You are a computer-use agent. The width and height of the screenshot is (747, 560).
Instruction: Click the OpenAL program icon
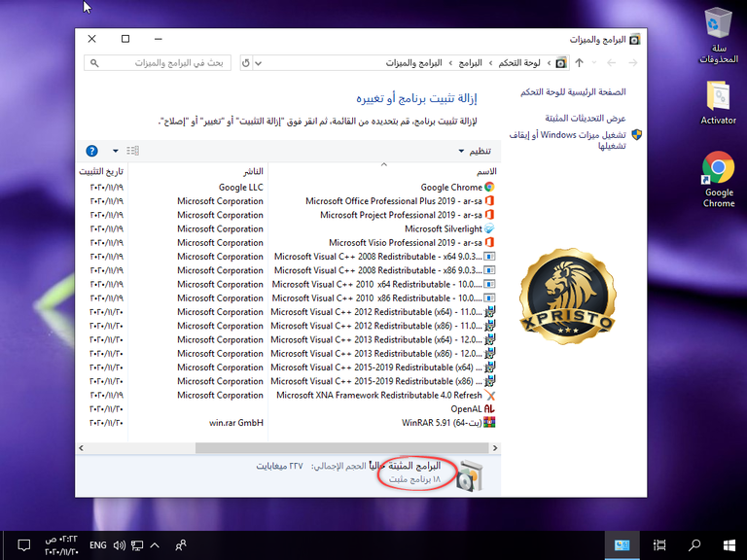(x=489, y=408)
